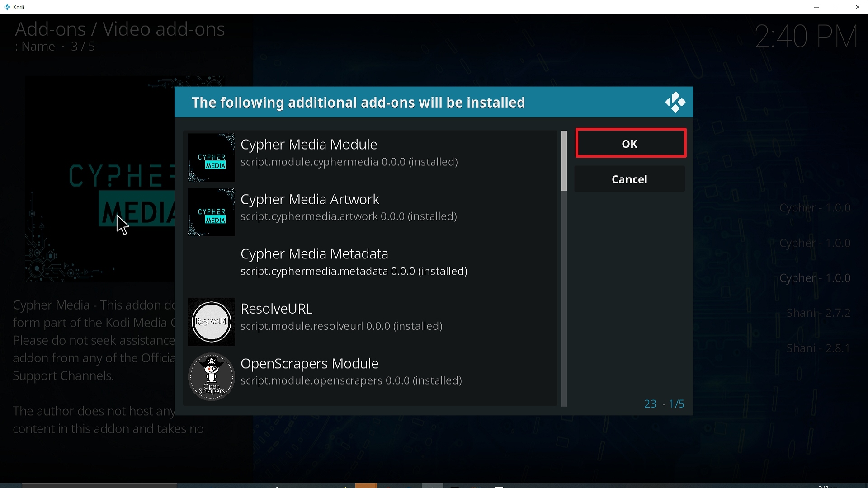Click the Cypher Media Artwork icon

[x=211, y=212]
